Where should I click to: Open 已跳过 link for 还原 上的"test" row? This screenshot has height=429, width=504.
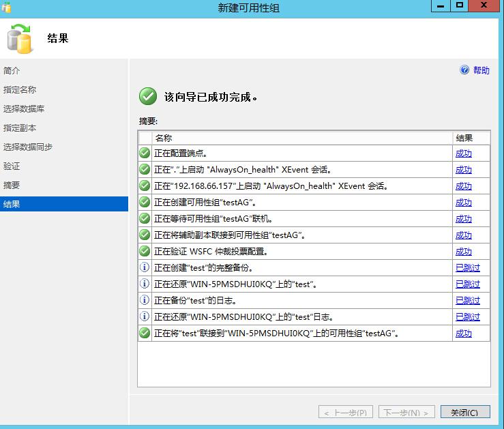468,284
